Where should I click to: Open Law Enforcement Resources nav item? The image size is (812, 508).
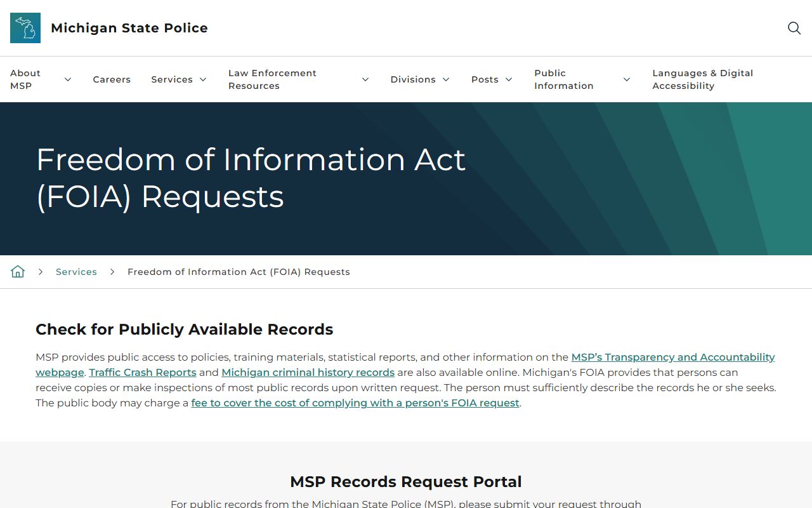(x=272, y=79)
